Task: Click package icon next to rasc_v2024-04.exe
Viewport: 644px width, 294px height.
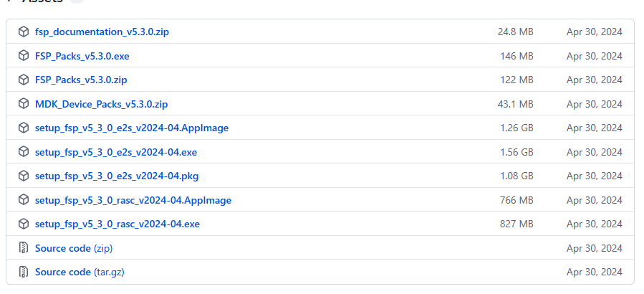Action: click(x=24, y=224)
